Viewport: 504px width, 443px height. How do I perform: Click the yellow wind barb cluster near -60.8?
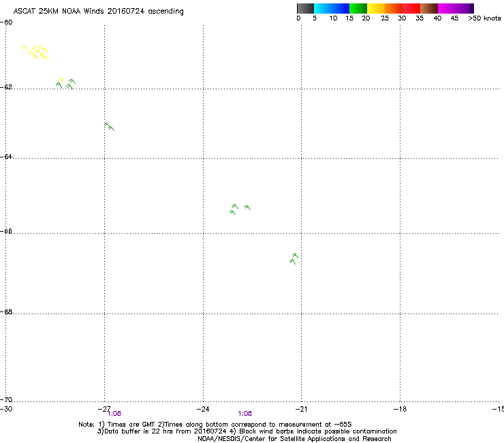[35, 52]
